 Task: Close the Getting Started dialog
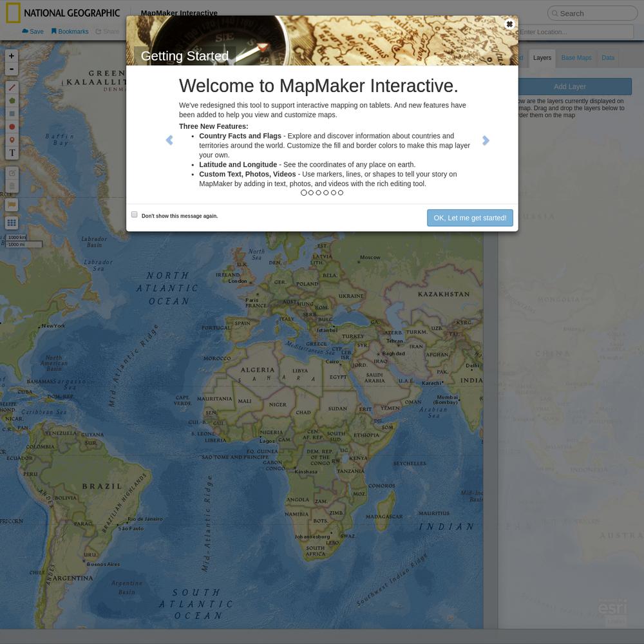[x=509, y=24]
